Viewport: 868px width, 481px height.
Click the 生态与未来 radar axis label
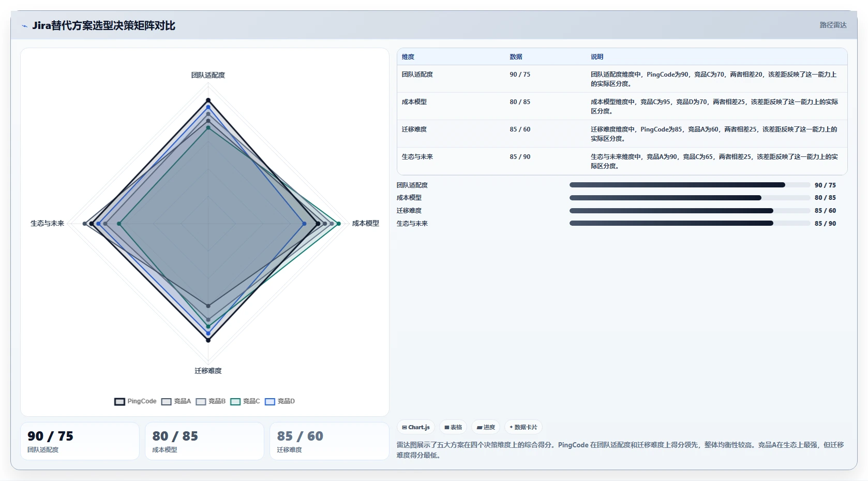(x=47, y=223)
